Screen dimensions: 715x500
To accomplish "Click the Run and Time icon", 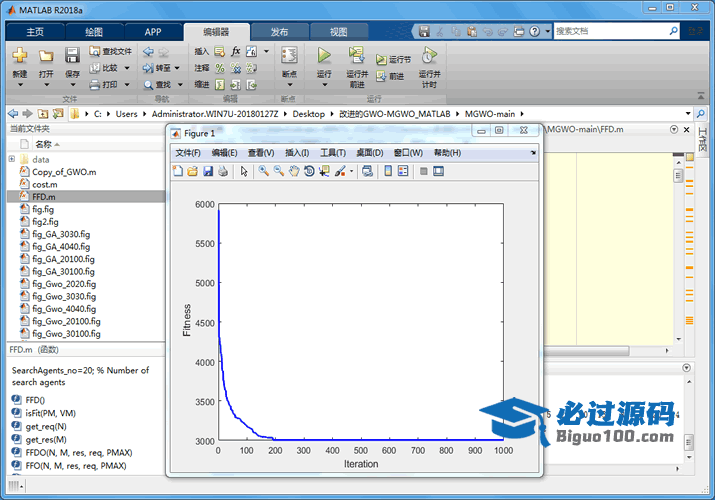I will coord(429,55).
